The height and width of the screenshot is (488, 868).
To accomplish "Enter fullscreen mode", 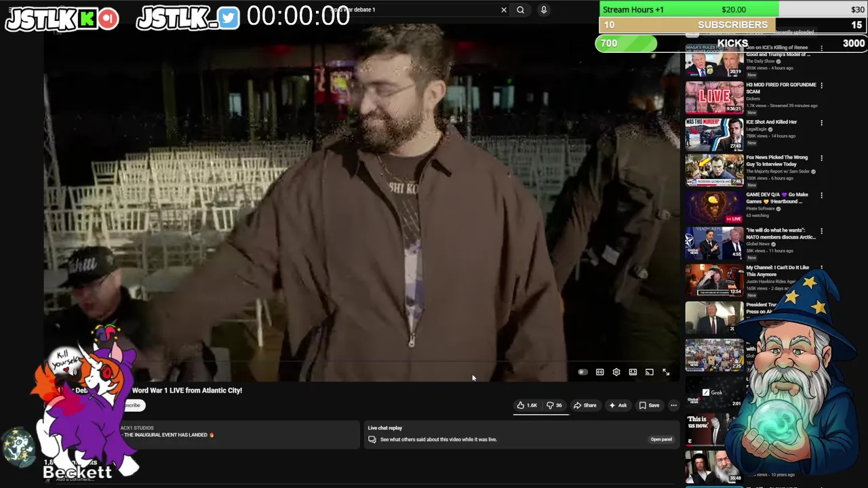I will pyautogui.click(x=666, y=372).
